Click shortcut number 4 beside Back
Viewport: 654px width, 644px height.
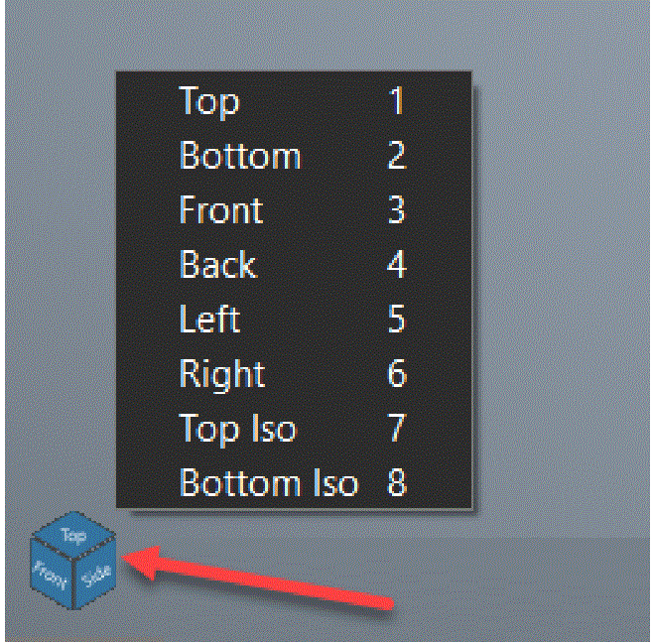[x=396, y=264]
